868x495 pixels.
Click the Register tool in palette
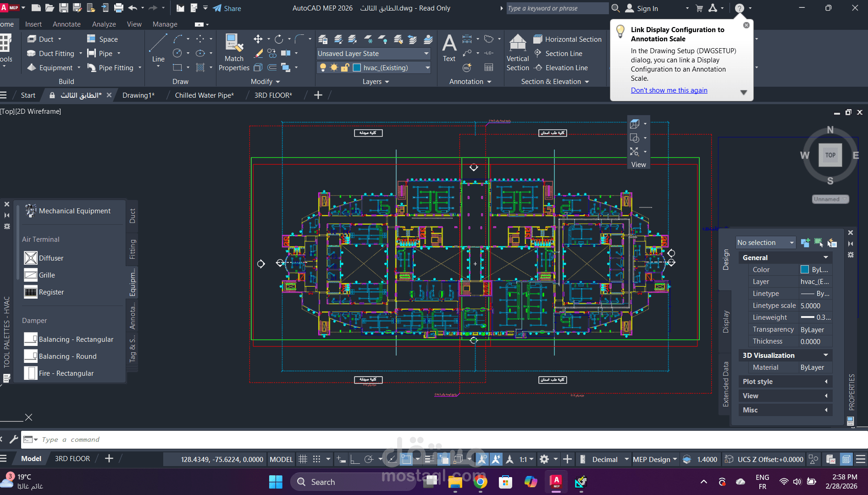point(44,292)
